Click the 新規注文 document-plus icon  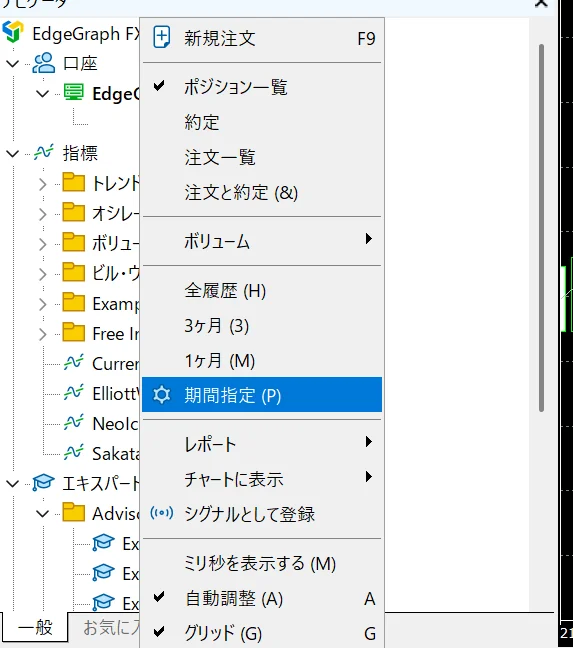[162, 38]
